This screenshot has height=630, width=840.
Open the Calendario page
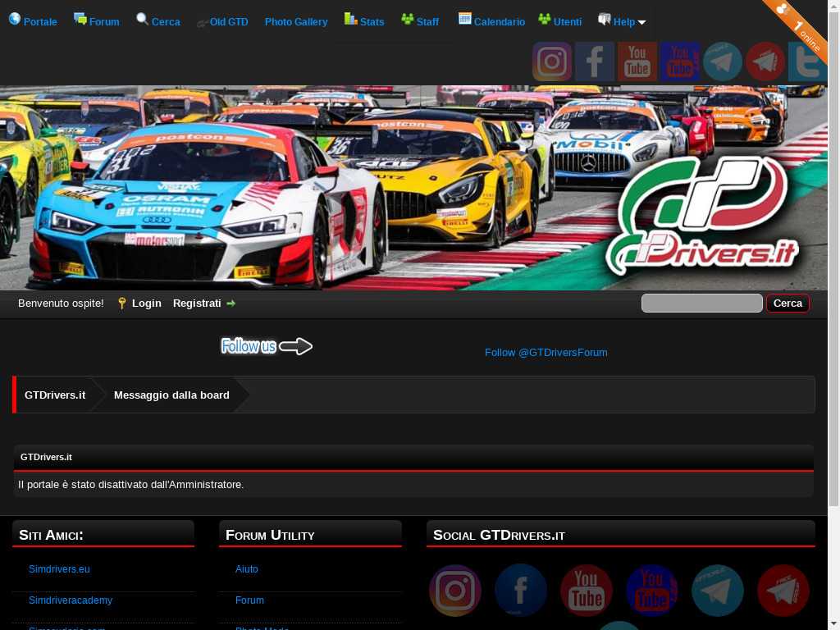point(492,21)
